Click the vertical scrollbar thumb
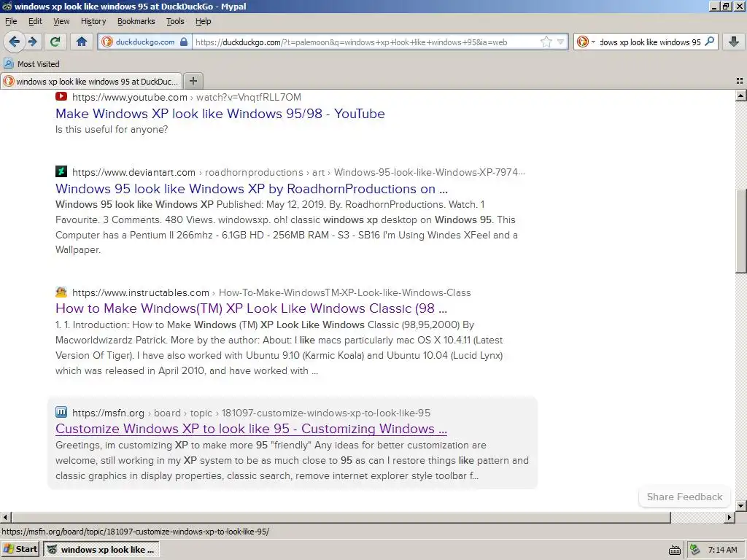 point(741,231)
